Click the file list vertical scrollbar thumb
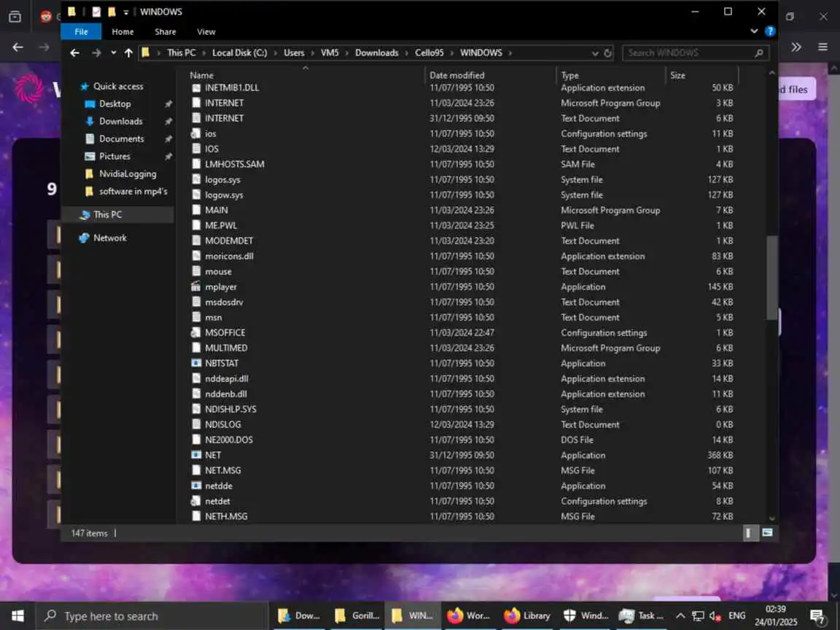 coord(772,278)
